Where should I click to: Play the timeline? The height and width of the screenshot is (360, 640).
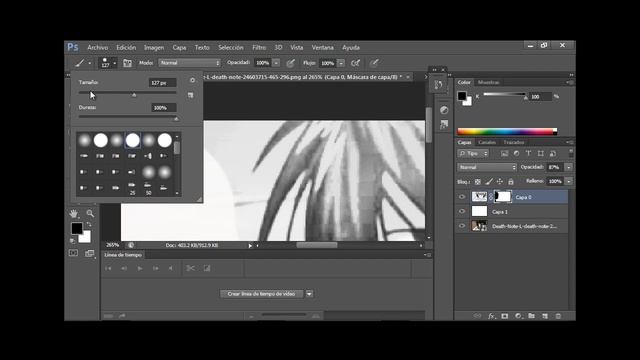click(x=140, y=268)
